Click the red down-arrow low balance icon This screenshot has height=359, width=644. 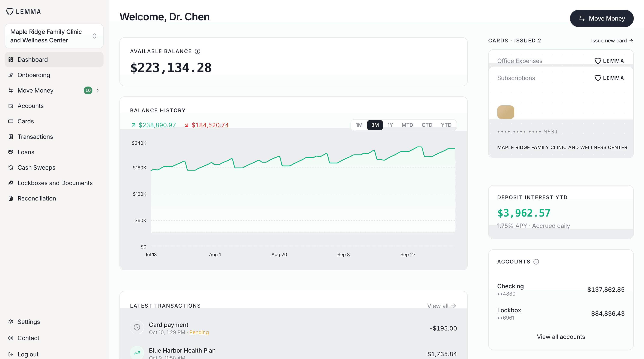click(186, 125)
